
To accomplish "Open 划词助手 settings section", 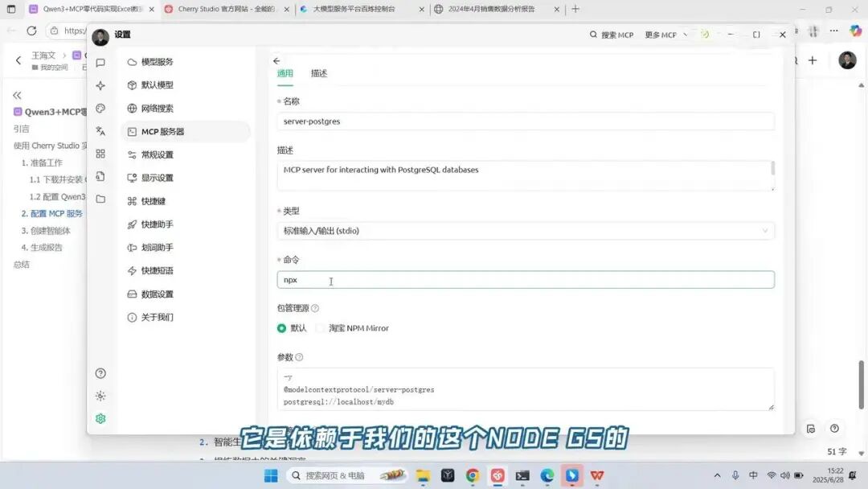I will tap(186, 248).
